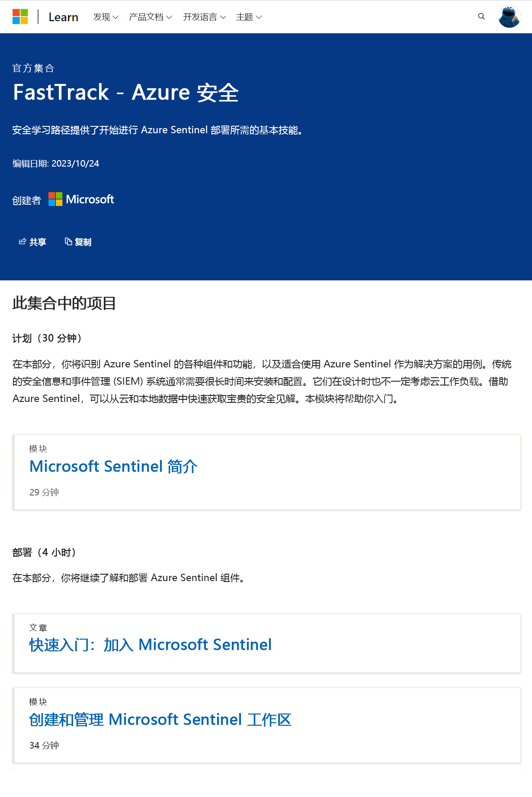Screen dimensions: 532x797
Task: Click the Microsoft logo in header
Action: tap(20, 17)
